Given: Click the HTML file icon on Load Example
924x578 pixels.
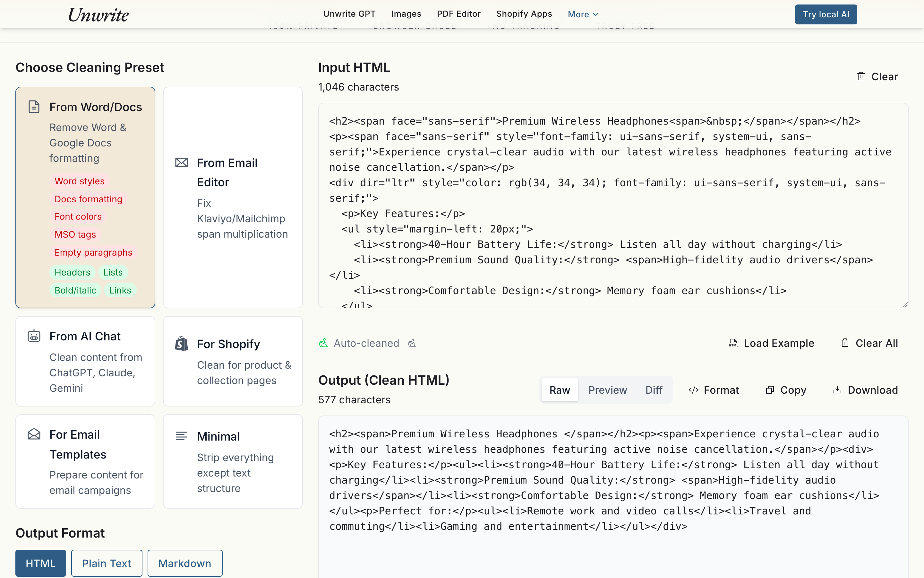Looking at the screenshot, I should click(x=733, y=343).
